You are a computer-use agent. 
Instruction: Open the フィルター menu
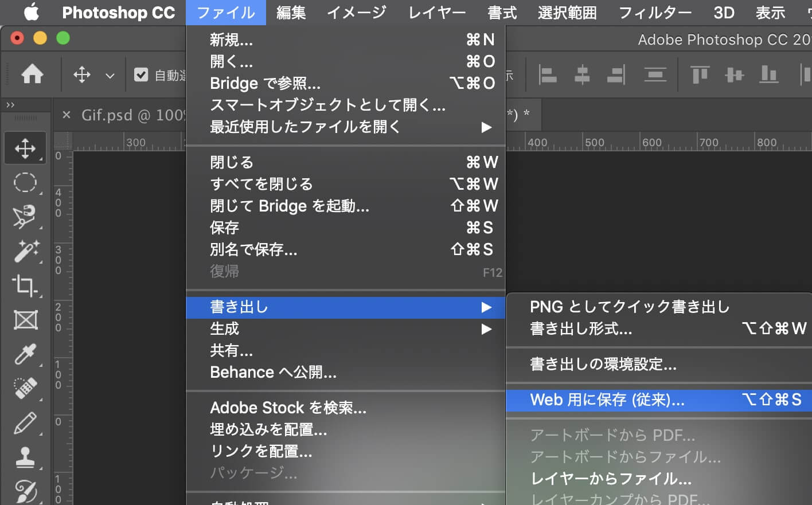point(655,12)
